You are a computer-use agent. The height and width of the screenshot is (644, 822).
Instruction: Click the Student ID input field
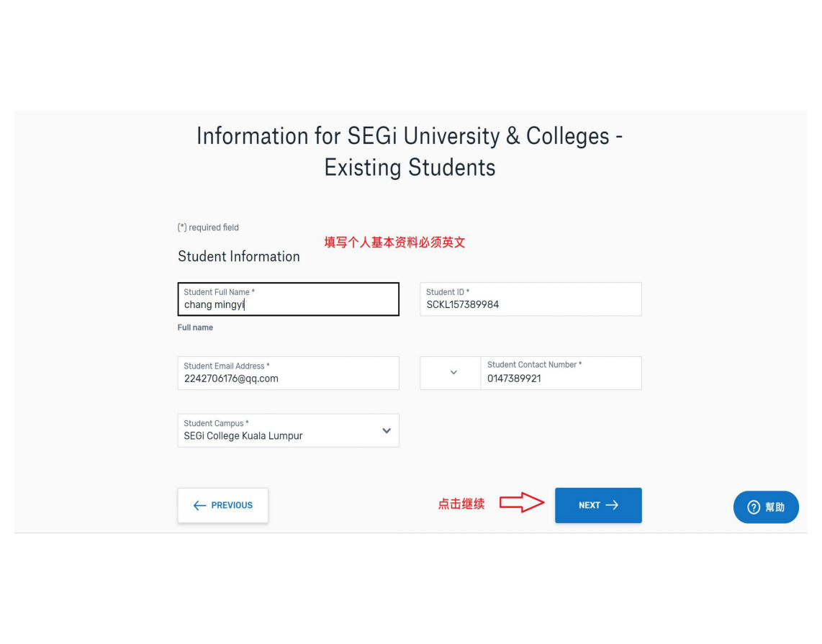coord(530,299)
